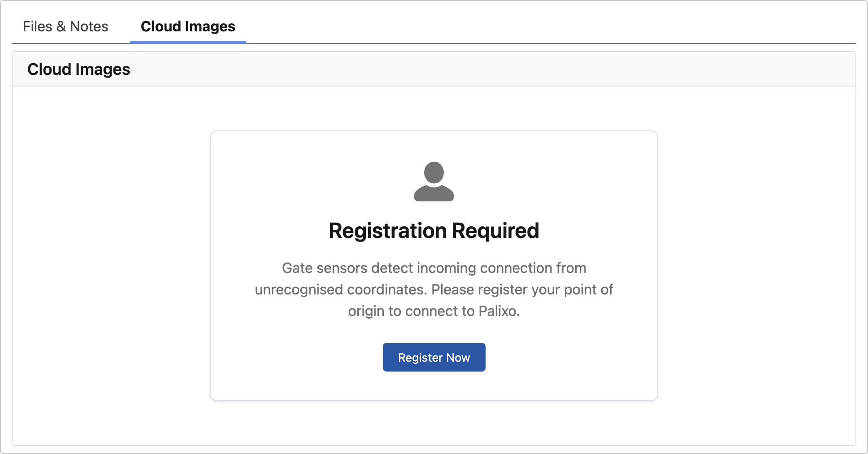Click the gray profile icon above Registration Required
This screenshot has width=868, height=454.
click(x=434, y=181)
